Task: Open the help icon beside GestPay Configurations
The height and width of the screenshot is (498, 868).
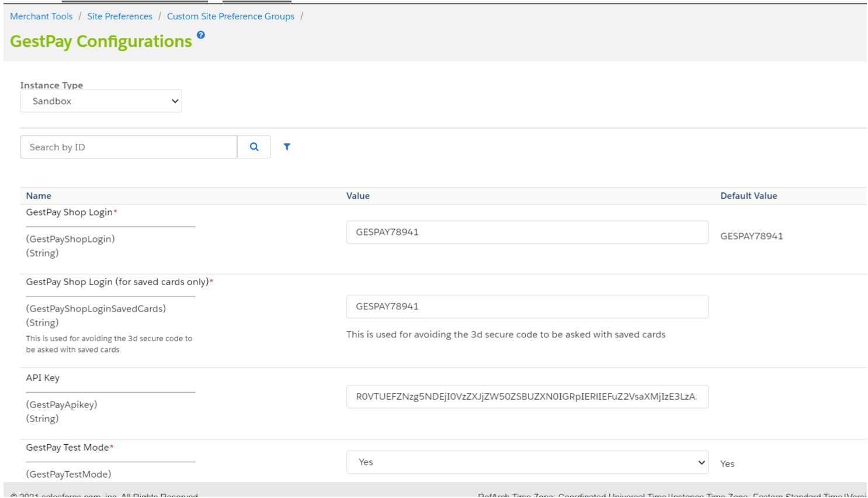Action: [200, 35]
